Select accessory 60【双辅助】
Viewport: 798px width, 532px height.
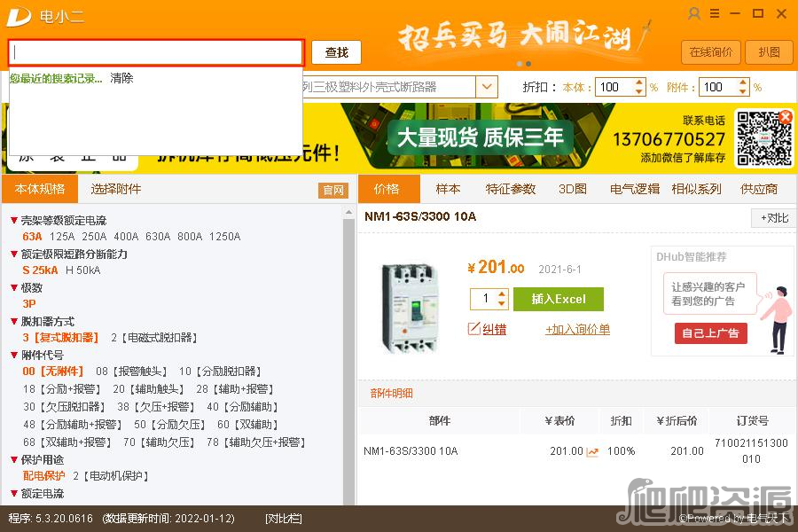(247, 425)
